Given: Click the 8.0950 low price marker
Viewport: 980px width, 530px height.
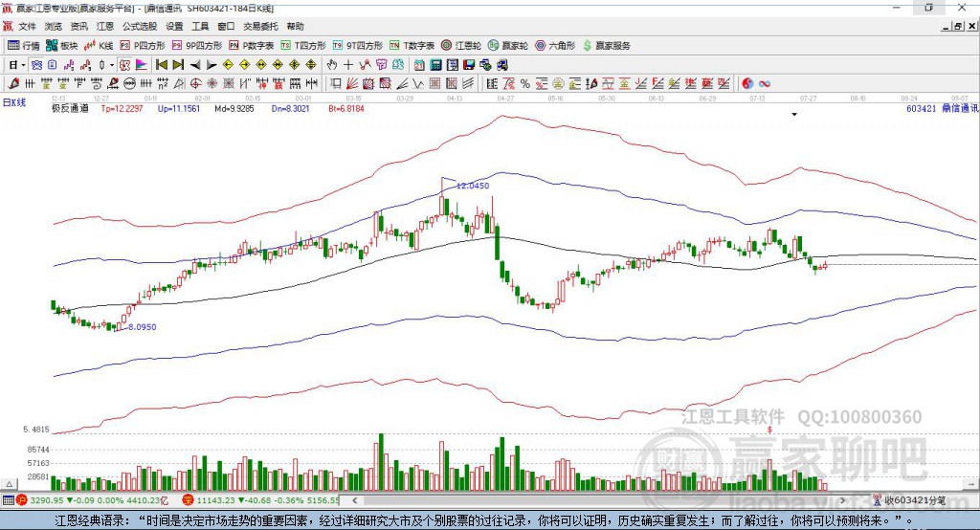Looking at the screenshot, I should [143, 327].
